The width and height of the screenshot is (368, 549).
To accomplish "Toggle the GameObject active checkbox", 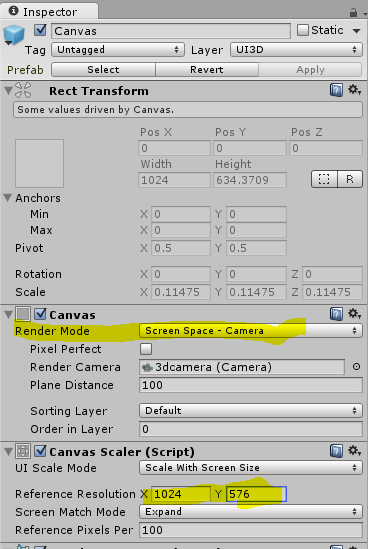I will (40, 30).
